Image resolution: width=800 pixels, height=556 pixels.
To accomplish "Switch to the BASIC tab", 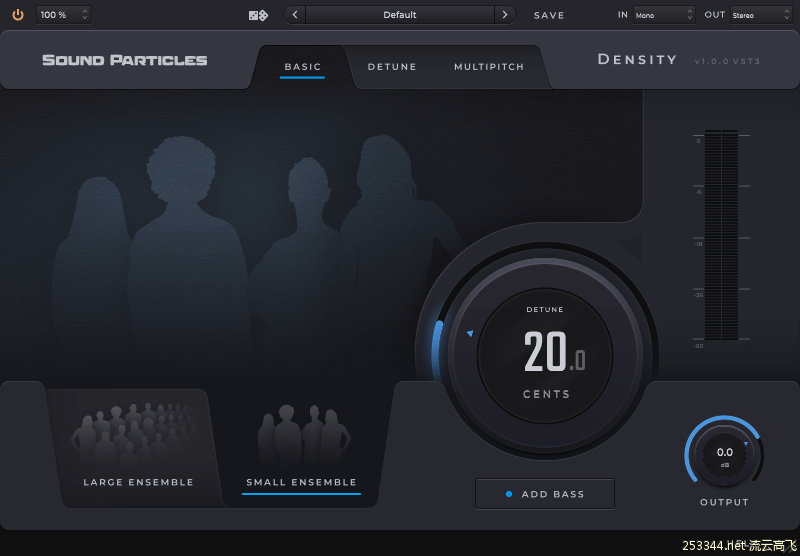I will coord(303,67).
